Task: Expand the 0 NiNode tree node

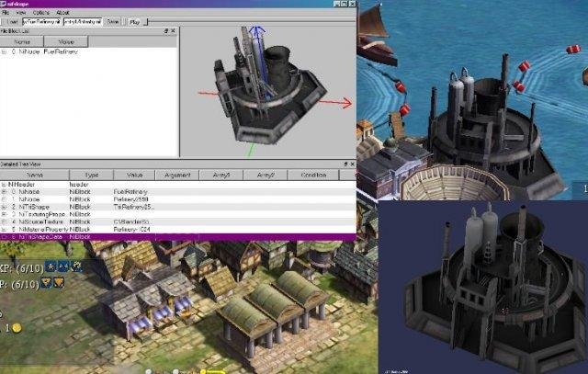Action: 4,192
